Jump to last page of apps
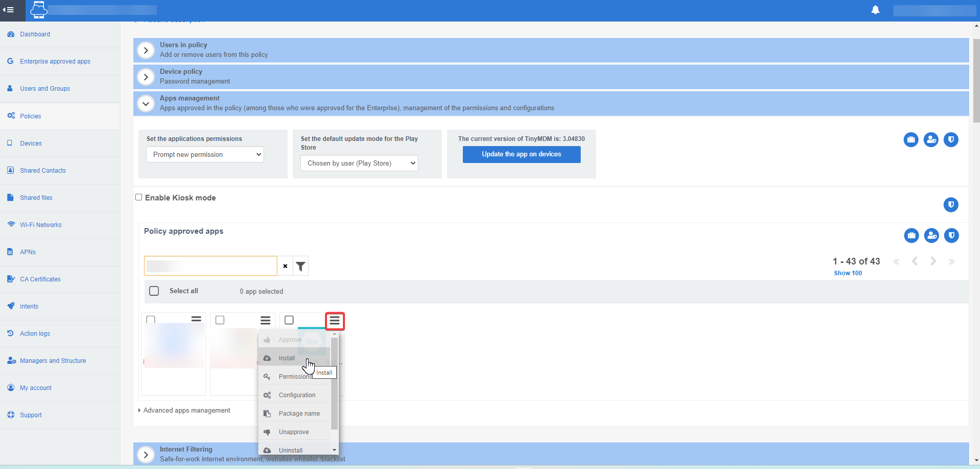980x469 pixels. point(952,261)
